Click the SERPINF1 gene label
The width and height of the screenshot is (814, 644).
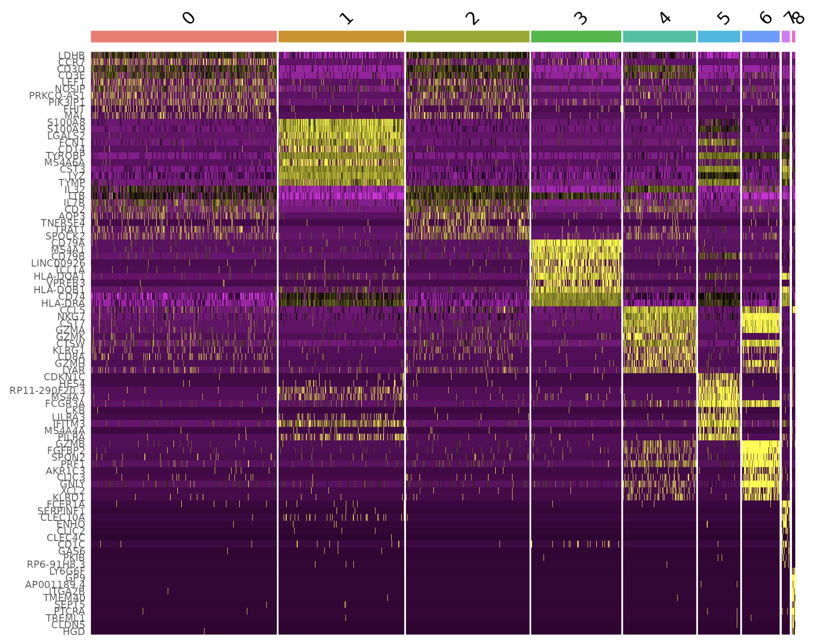click(x=61, y=512)
